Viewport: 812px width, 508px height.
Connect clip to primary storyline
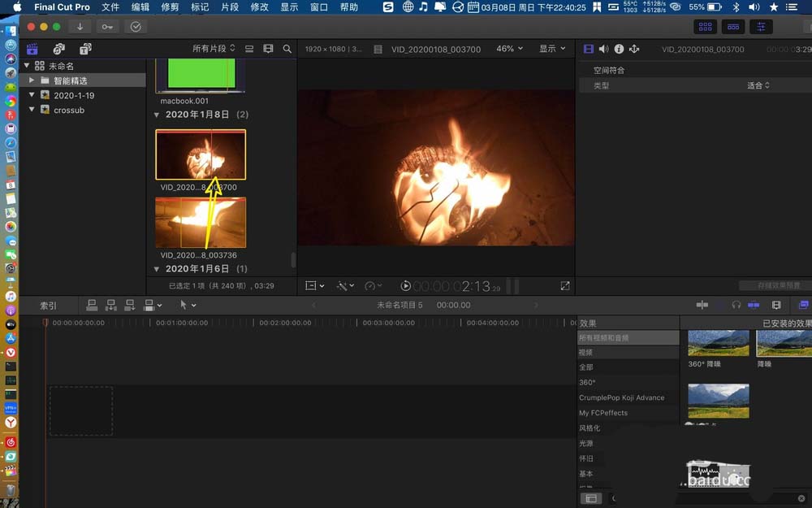coord(92,306)
